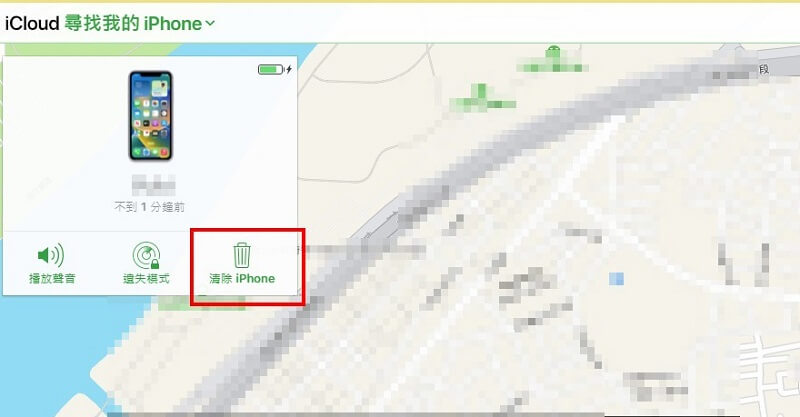Click the Lost Mode radar lock icon

coord(146,255)
